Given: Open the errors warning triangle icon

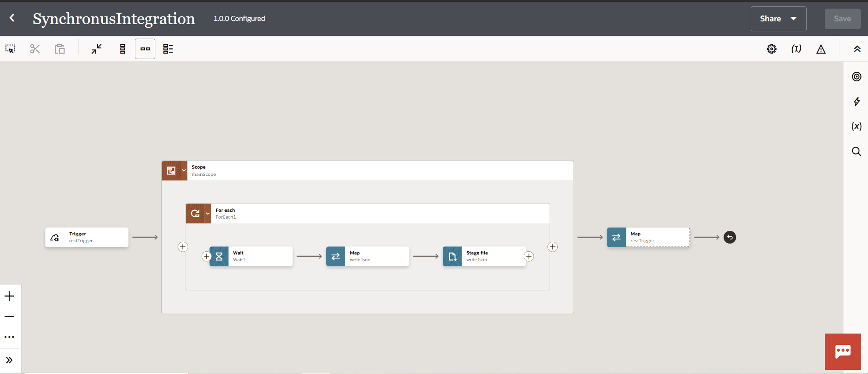Looking at the screenshot, I should 820,49.
